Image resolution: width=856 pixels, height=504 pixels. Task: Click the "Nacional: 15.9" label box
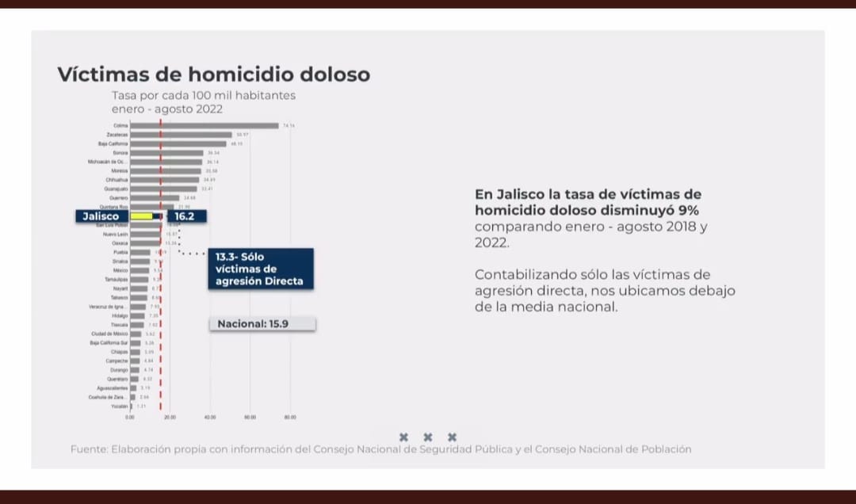pos(262,324)
